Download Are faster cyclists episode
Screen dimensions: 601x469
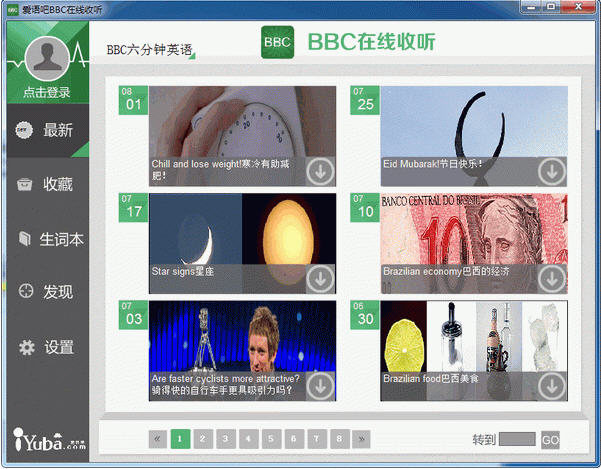point(320,386)
